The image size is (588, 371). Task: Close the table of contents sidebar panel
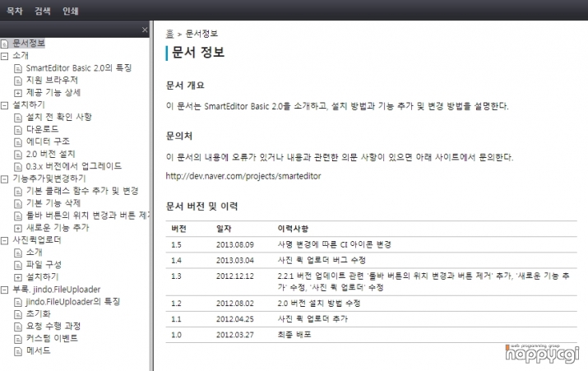coord(145,30)
